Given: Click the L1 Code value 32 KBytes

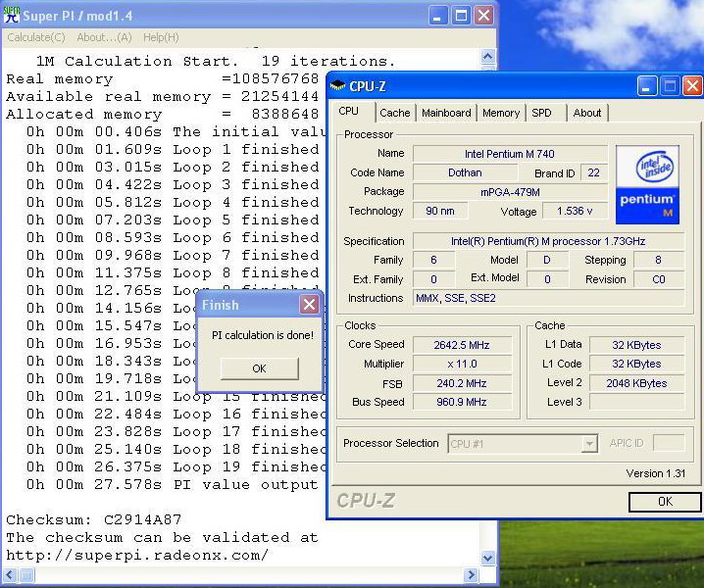Looking at the screenshot, I should tap(636, 364).
